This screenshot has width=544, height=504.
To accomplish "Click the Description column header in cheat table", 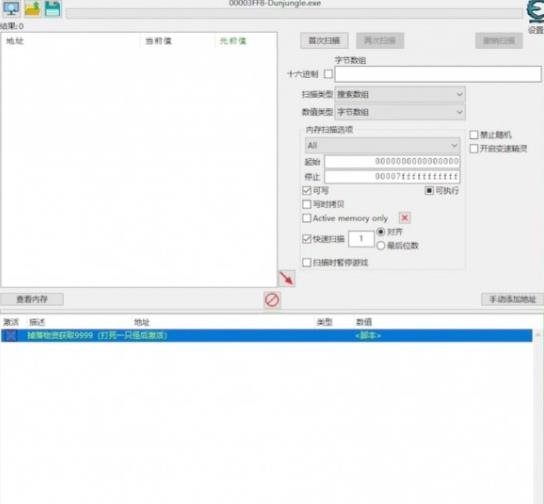I will click(x=37, y=322).
